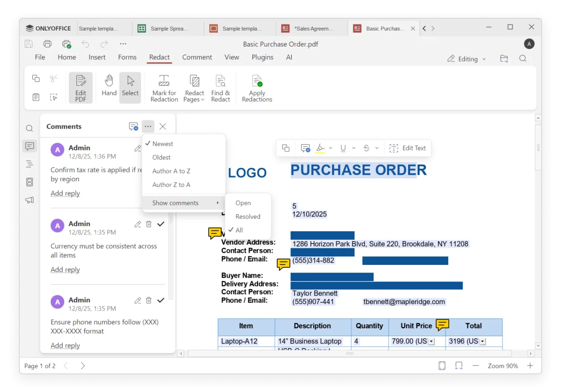
Task: Click the Zoom out minus button
Action: point(476,366)
